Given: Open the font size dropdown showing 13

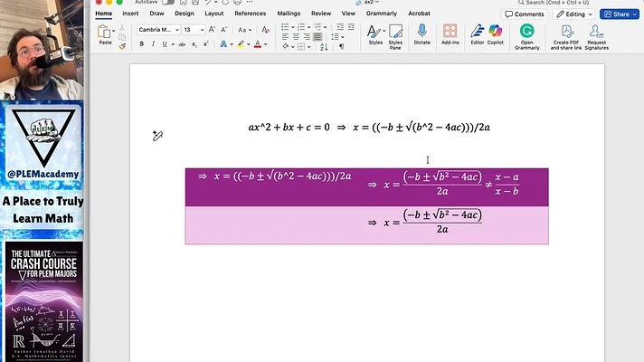Looking at the screenshot, I should click(x=194, y=30).
